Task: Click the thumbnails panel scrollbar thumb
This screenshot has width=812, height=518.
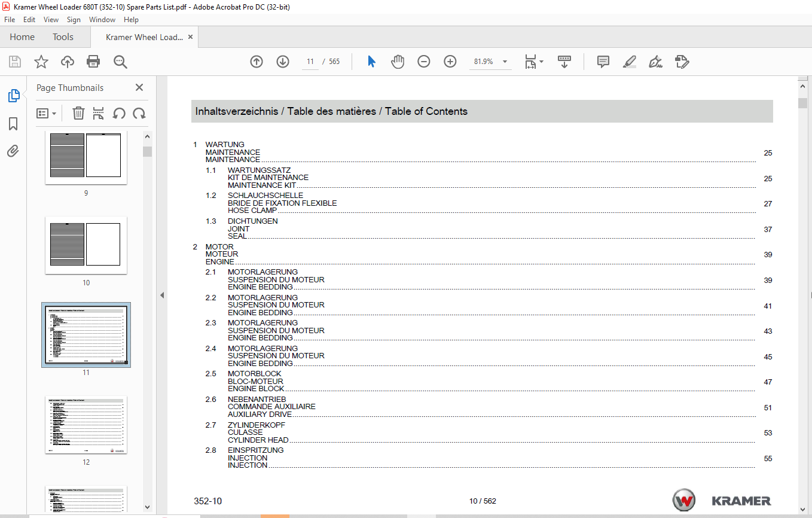Action: click(x=147, y=151)
